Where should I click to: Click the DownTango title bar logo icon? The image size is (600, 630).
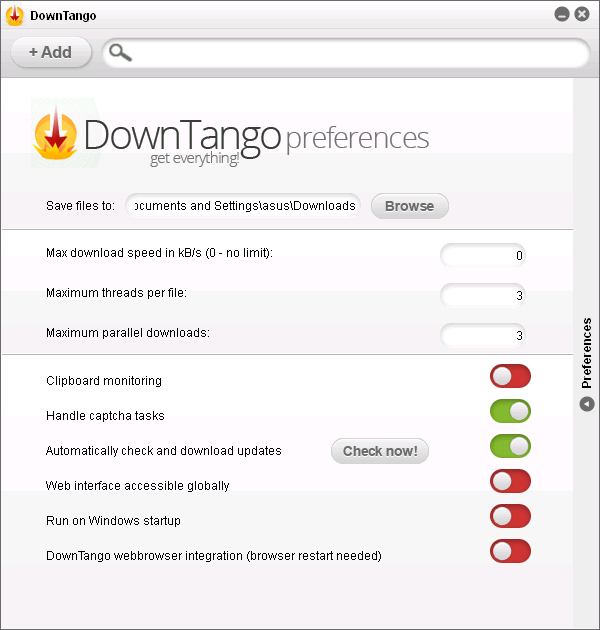pyautogui.click(x=14, y=15)
